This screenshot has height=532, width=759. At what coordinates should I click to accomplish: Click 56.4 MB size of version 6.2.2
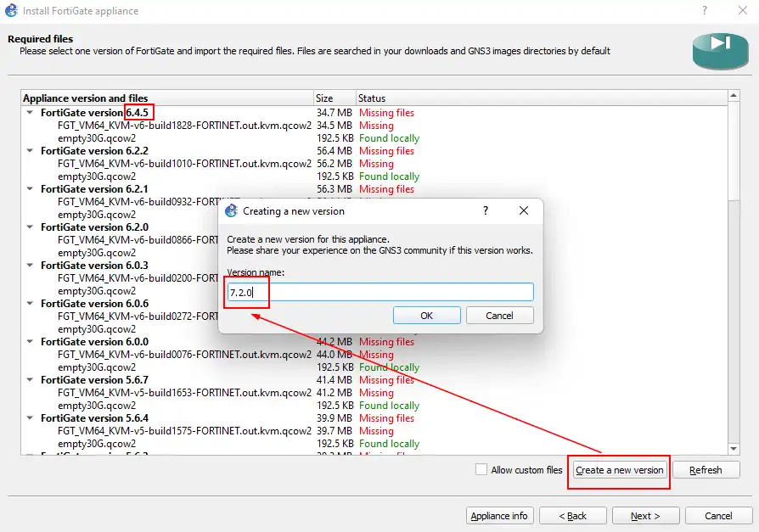point(335,151)
